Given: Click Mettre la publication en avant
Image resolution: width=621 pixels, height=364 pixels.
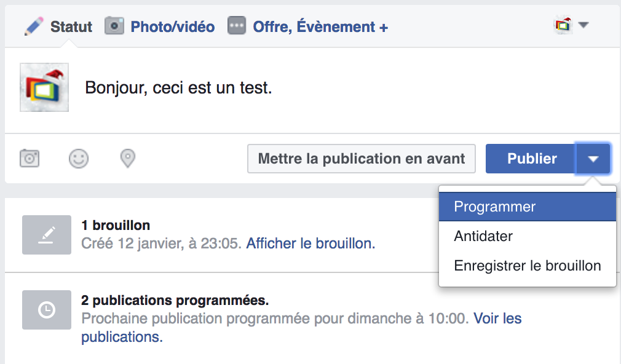Looking at the screenshot, I should (361, 158).
